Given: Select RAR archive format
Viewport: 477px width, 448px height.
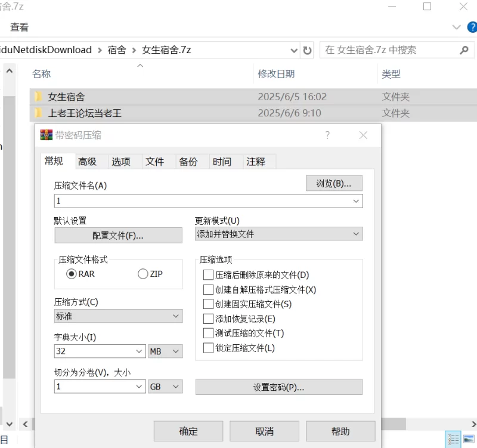Looking at the screenshot, I should point(71,274).
